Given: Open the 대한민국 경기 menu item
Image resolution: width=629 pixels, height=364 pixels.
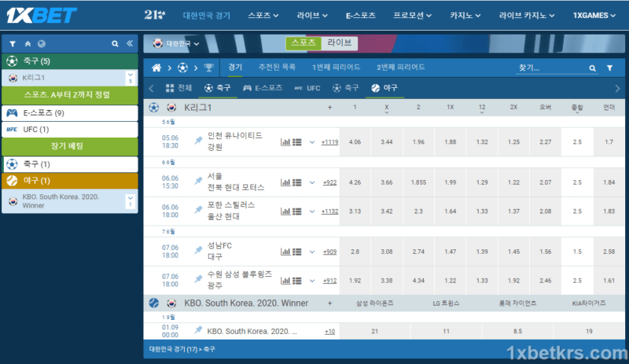Looking at the screenshot, I should (207, 16).
